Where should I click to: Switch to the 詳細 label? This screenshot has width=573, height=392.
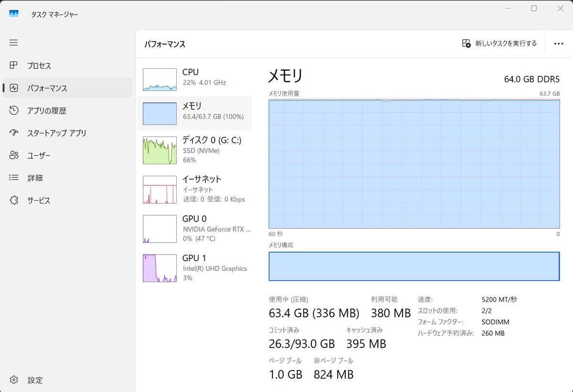35,178
